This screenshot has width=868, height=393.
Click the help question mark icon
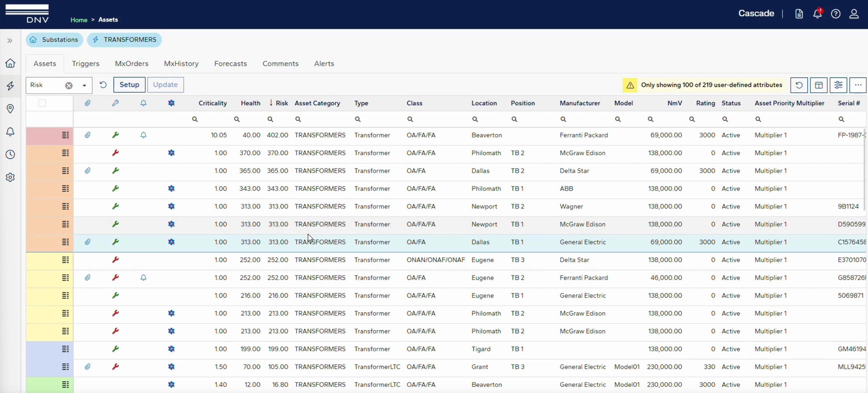point(836,14)
